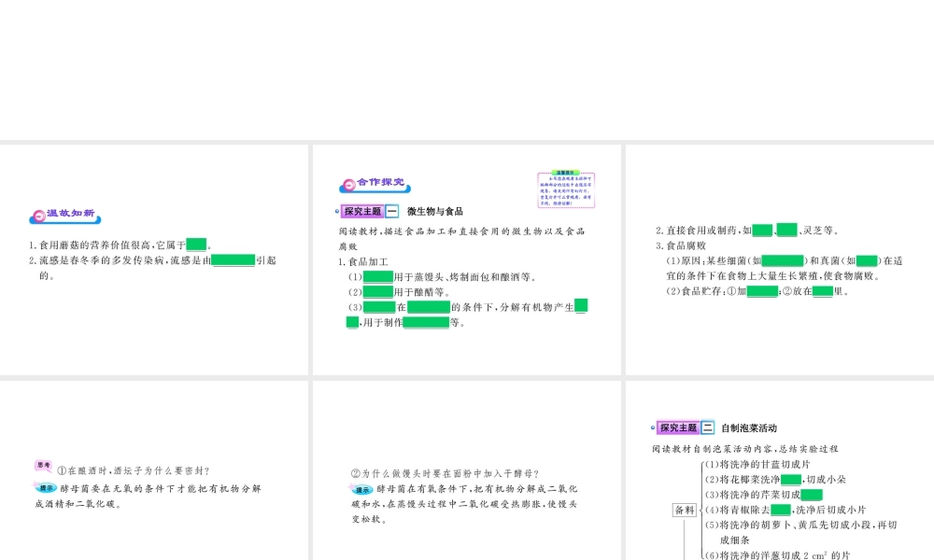Click the 提示 icon before 酵母菌要在无氧
Image resolution: width=934 pixels, height=560 pixels.
(45, 488)
